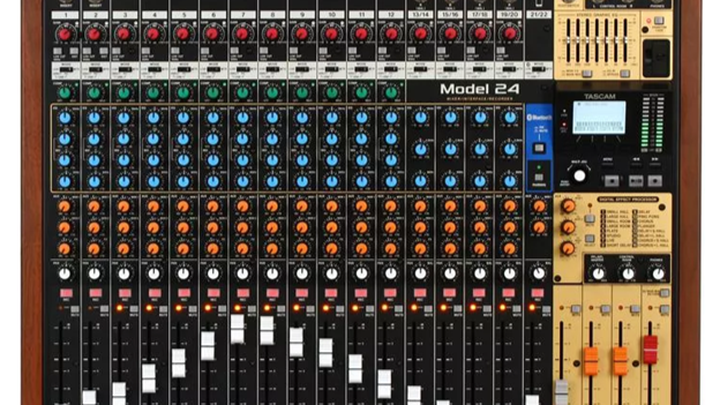
Task: Click the effect processor MUTE button
Action: (x=590, y=219)
